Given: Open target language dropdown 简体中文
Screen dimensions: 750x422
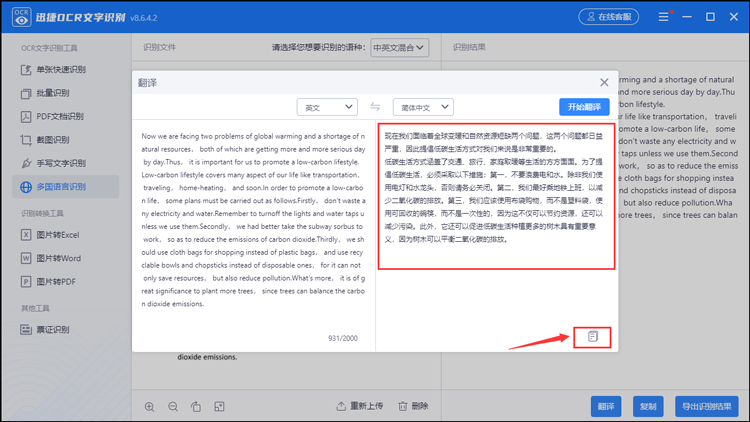Looking at the screenshot, I should pyautogui.click(x=423, y=107).
